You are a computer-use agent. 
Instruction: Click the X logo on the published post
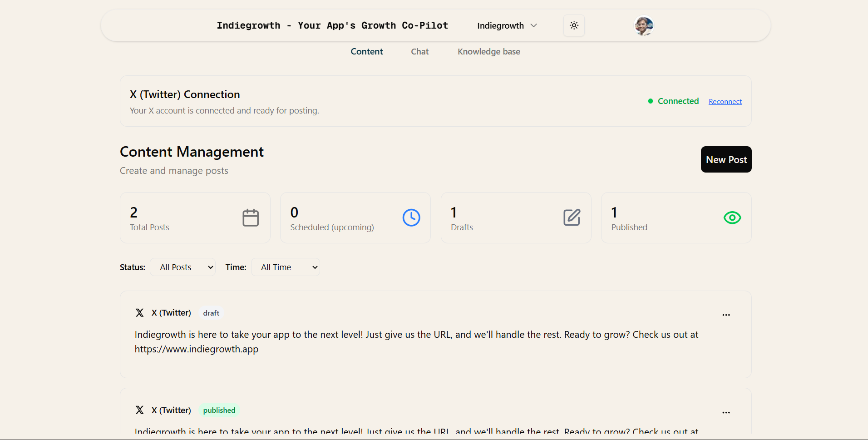(x=139, y=410)
